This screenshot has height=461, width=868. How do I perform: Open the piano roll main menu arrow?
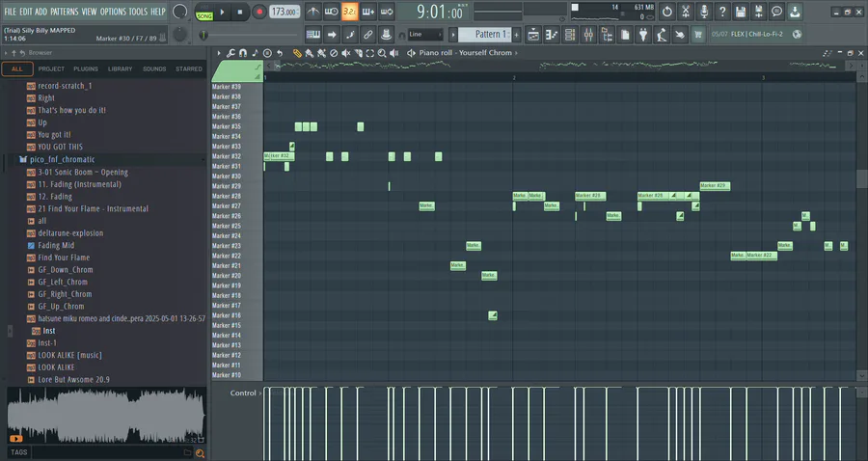tap(219, 53)
